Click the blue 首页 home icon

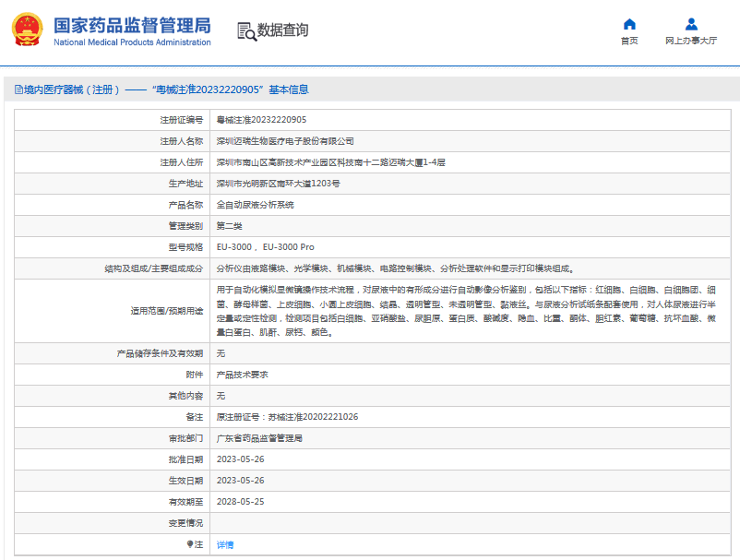(628, 23)
